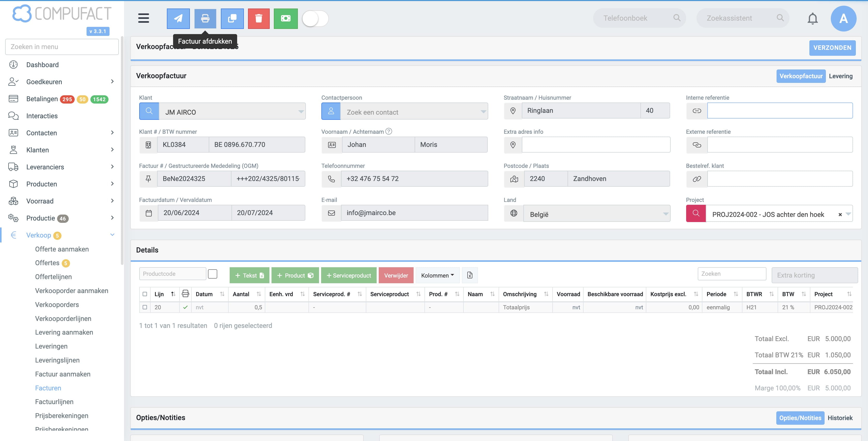Image resolution: width=868 pixels, height=441 pixels.
Task: Click the red Verwijder button
Action: coord(396,275)
